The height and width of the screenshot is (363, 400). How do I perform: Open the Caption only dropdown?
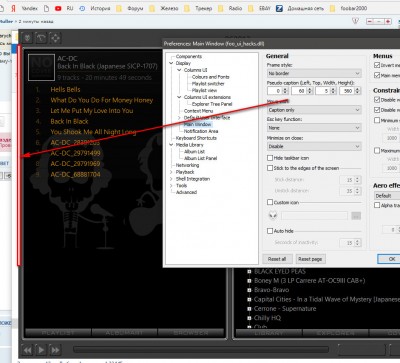[x=314, y=110]
